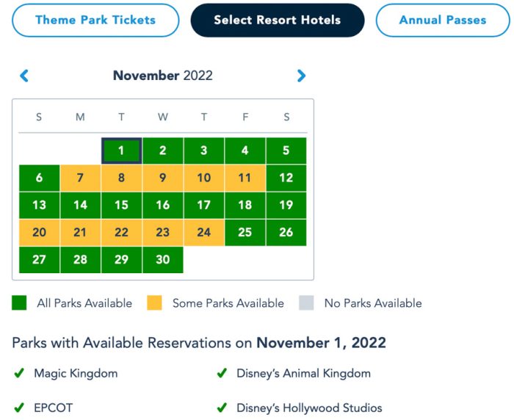This screenshot has height=420, width=514.
Task: Click the November 2022 month heading
Action: pyautogui.click(x=162, y=76)
